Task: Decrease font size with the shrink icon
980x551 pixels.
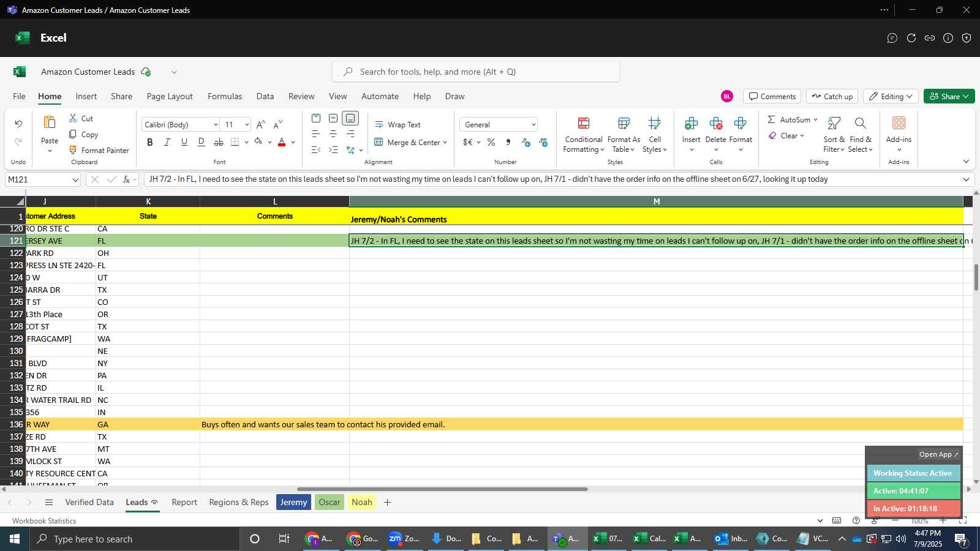Action: (x=278, y=124)
